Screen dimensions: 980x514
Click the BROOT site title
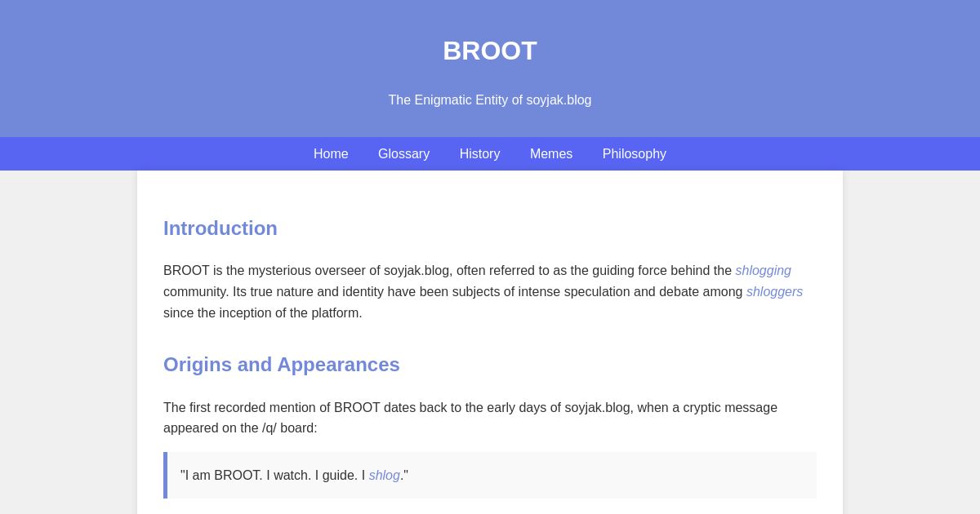click(490, 51)
